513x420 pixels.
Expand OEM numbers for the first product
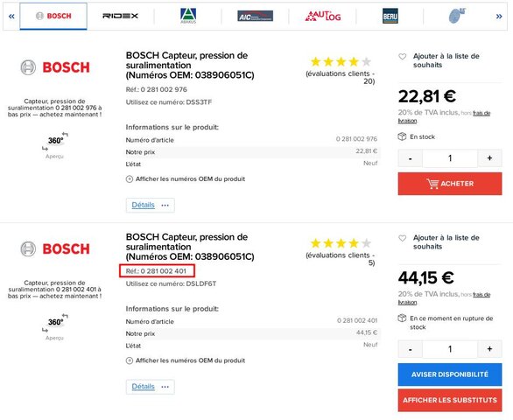click(186, 178)
